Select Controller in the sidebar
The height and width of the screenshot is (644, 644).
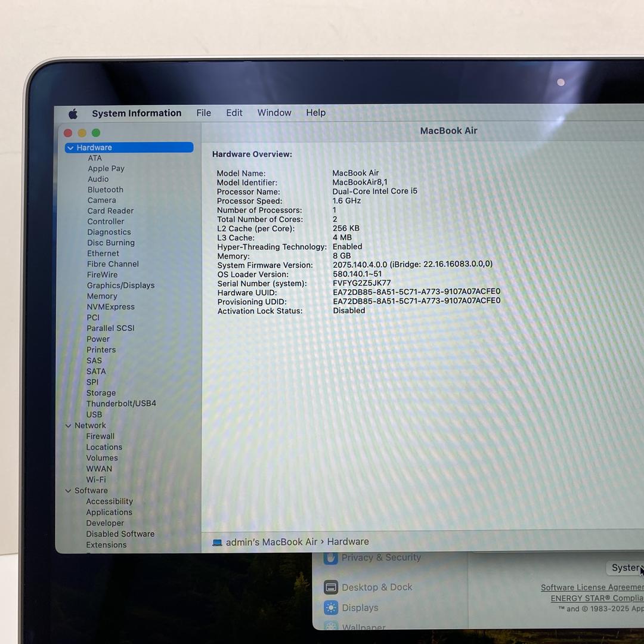click(x=105, y=222)
